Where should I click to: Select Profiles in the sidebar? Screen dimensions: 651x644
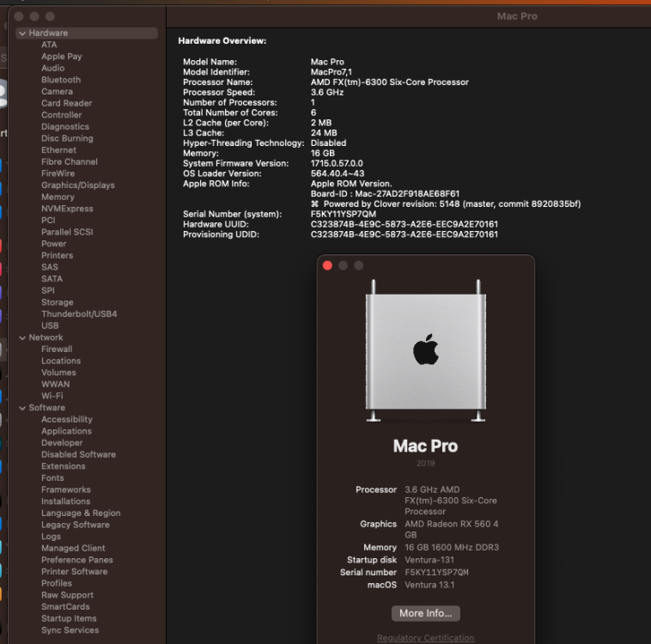point(57,583)
